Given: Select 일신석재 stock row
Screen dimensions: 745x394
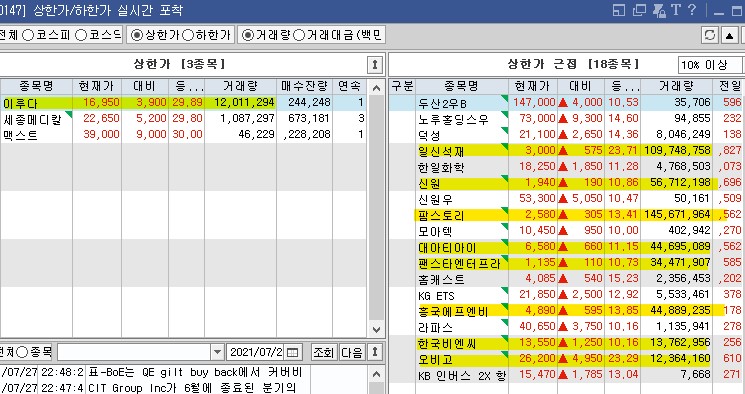Looking at the screenshot, I should click(567, 151).
